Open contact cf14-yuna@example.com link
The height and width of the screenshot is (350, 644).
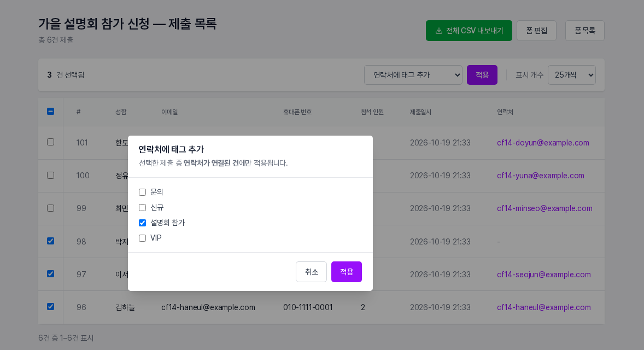click(541, 176)
